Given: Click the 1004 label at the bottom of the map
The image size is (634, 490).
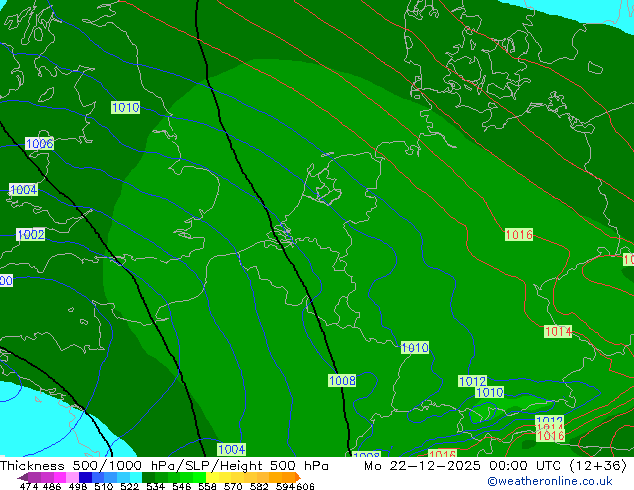Looking at the screenshot, I should pos(231,449).
